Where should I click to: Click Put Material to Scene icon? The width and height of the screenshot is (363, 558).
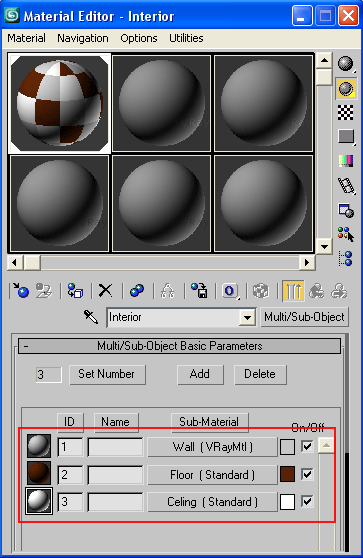click(x=44, y=291)
